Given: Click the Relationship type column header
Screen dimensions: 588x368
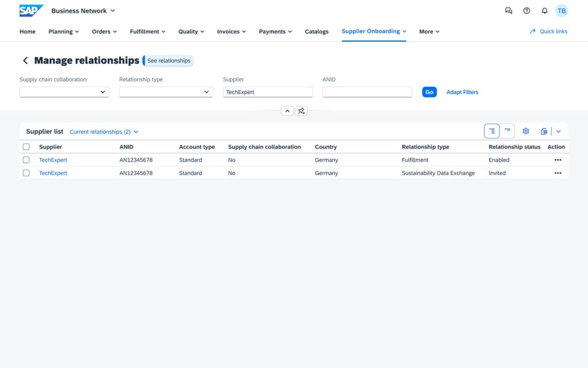Looking at the screenshot, I should [425, 147].
